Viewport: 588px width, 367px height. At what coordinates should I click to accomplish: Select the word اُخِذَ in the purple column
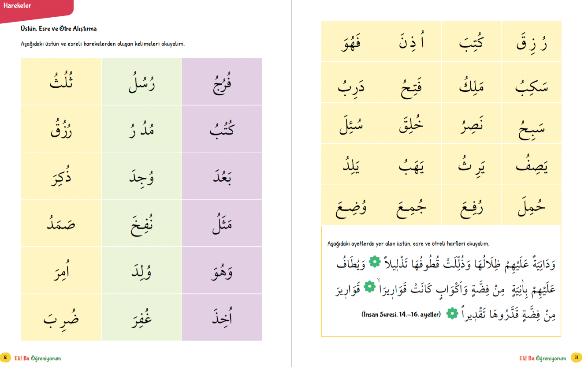222,316
